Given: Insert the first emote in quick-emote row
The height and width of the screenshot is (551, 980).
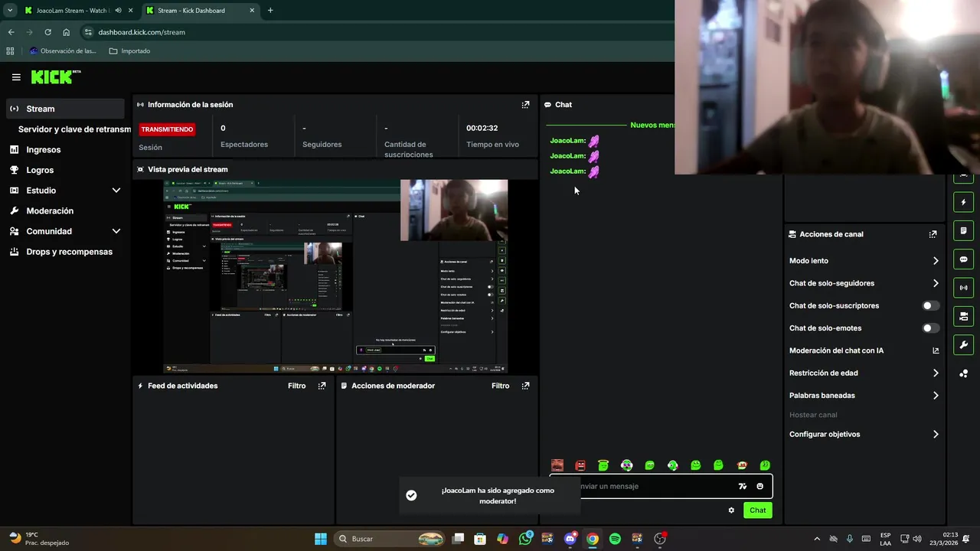Looking at the screenshot, I should click(x=557, y=465).
